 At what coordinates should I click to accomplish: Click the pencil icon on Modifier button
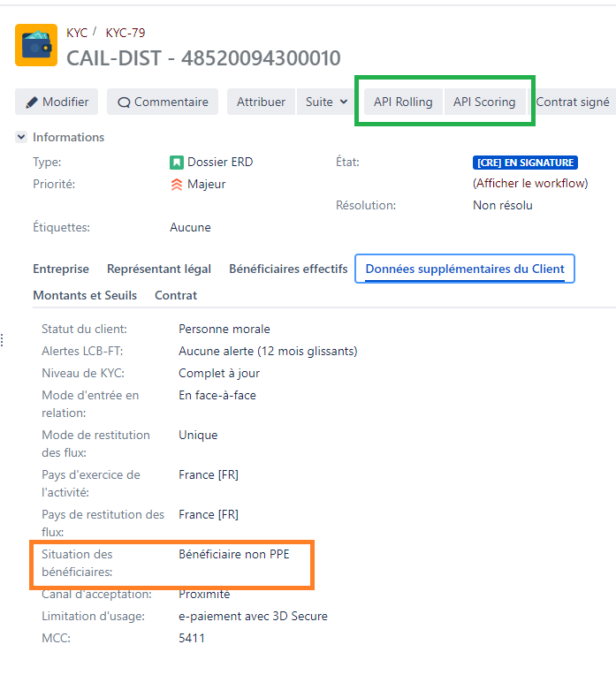click(x=32, y=102)
